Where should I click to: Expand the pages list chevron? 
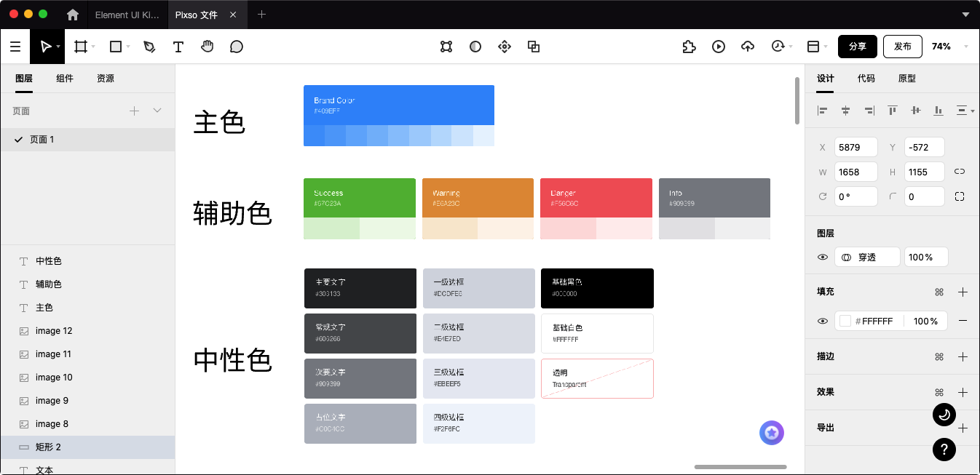(x=157, y=111)
